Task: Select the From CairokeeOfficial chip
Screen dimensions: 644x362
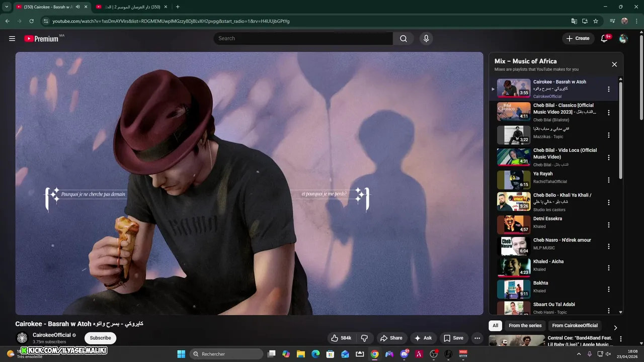Action: coord(575,325)
